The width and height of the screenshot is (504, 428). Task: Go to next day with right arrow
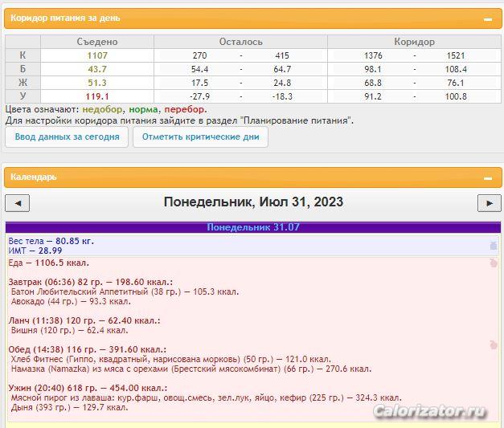tap(489, 202)
